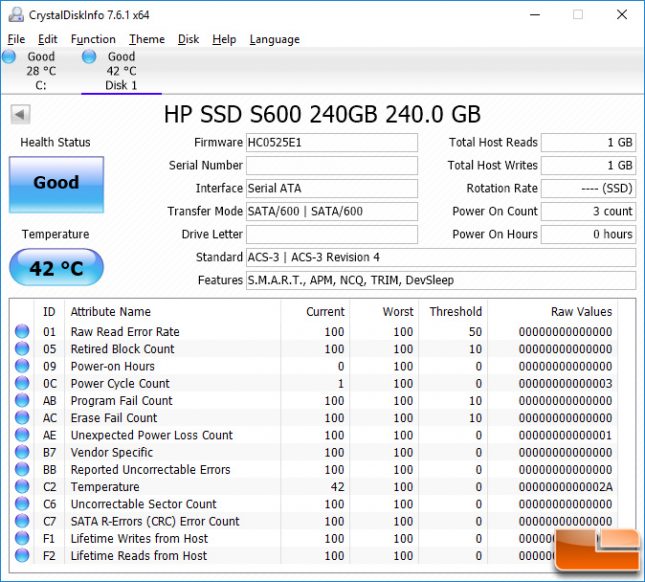
Task: Click the C: drive blue status orb
Action: pyautogui.click(x=9, y=56)
